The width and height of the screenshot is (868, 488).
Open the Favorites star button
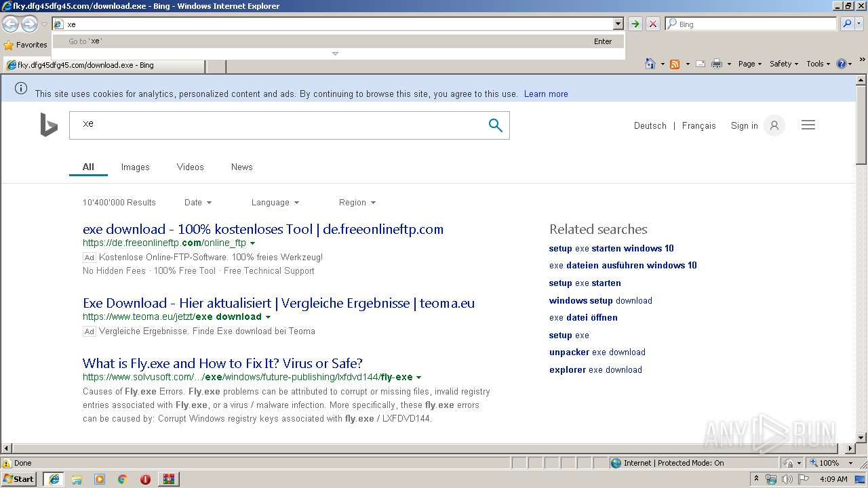[26, 45]
